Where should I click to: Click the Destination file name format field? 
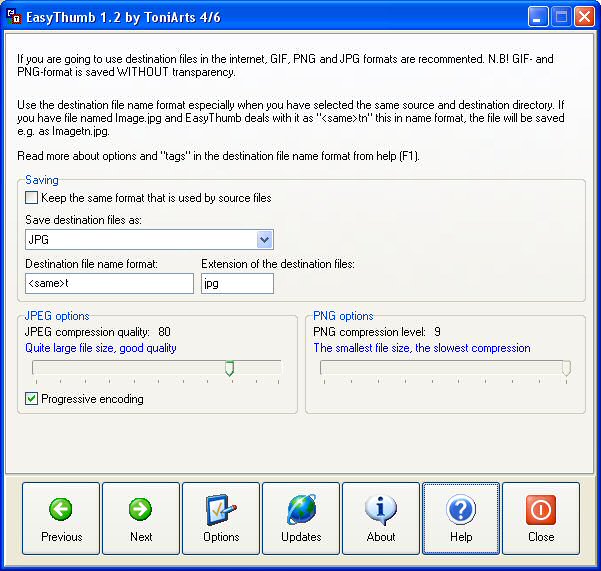(109, 284)
